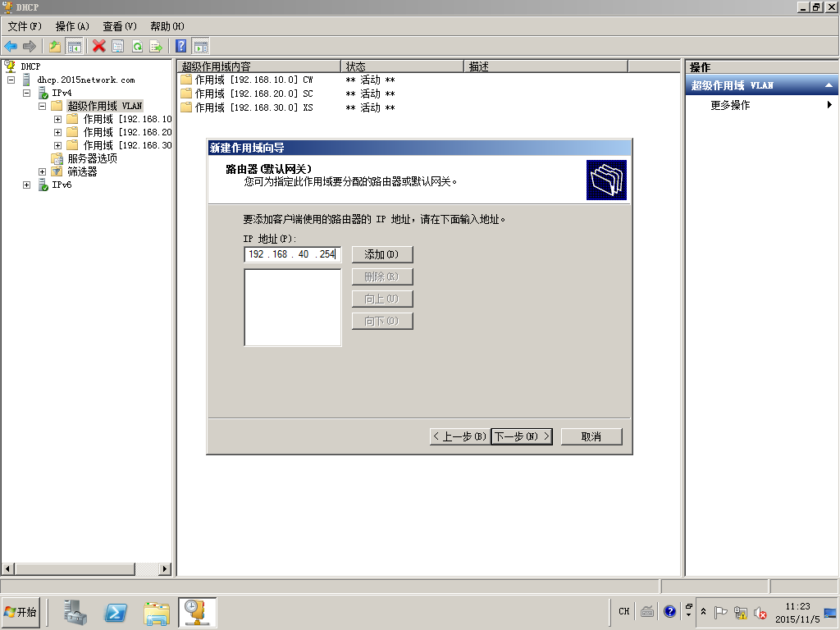Open the 文件(F) menu
840x630 pixels.
click(x=25, y=26)
